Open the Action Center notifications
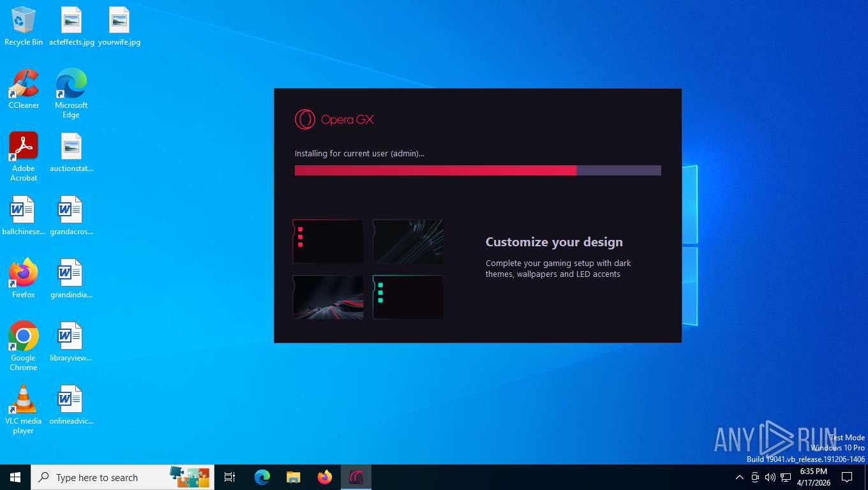868x490 pixels. 847,477
